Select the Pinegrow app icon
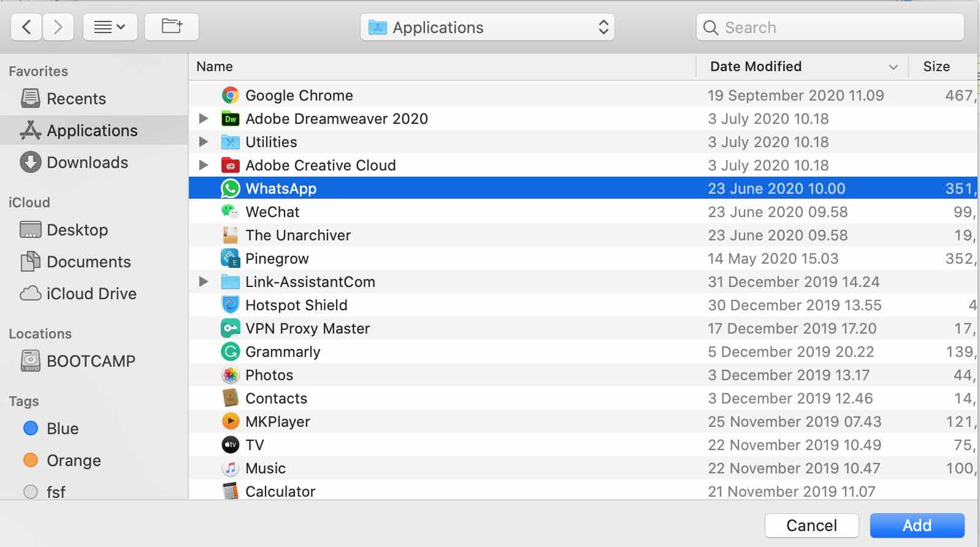 (x=231, y=258)
